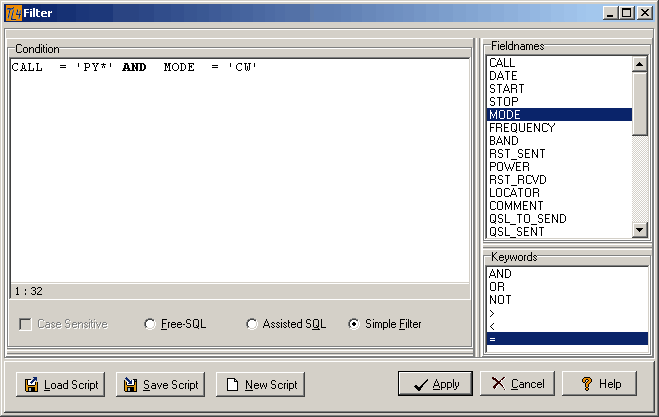The image size is (659, 417).
Task: Select the highlighted MODE fieldname
Action: [x=559, y=115]
